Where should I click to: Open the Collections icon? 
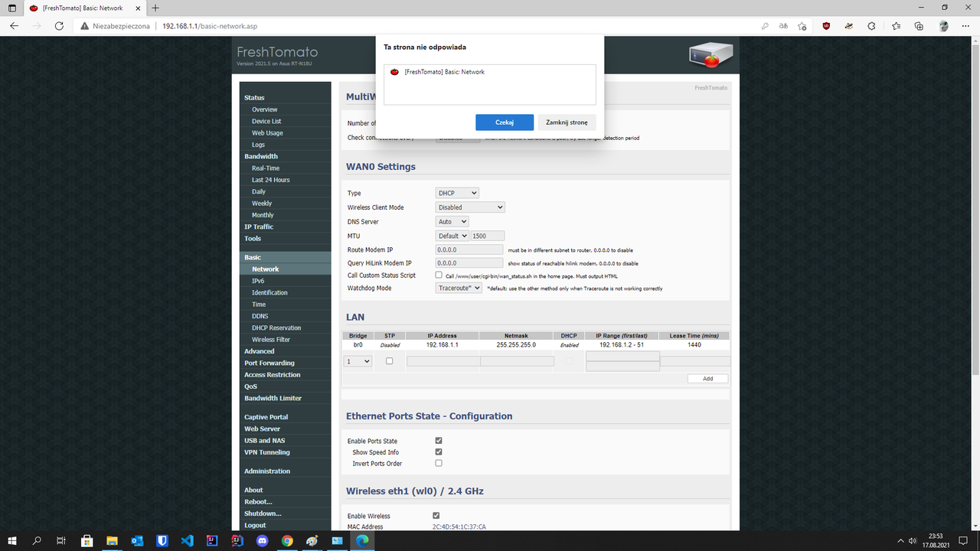[919, 25]
